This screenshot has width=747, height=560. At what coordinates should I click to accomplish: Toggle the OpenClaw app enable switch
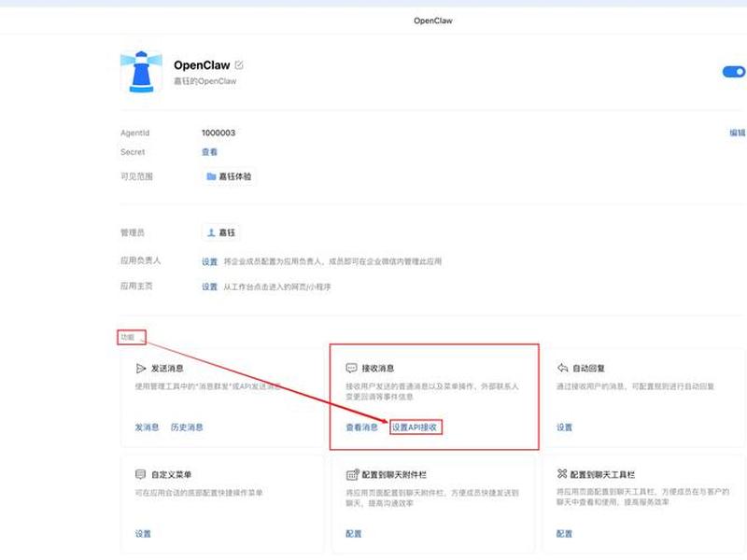coord(734,72)
